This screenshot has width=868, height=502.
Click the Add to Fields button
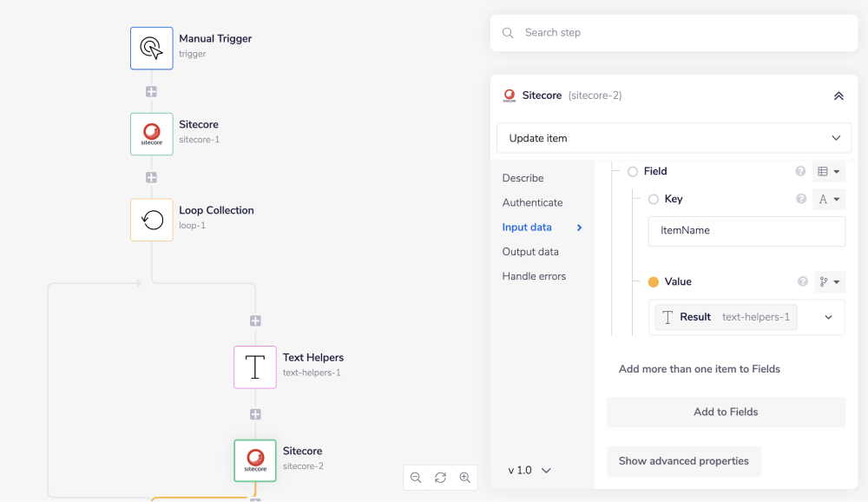click(x=726, y=413)
